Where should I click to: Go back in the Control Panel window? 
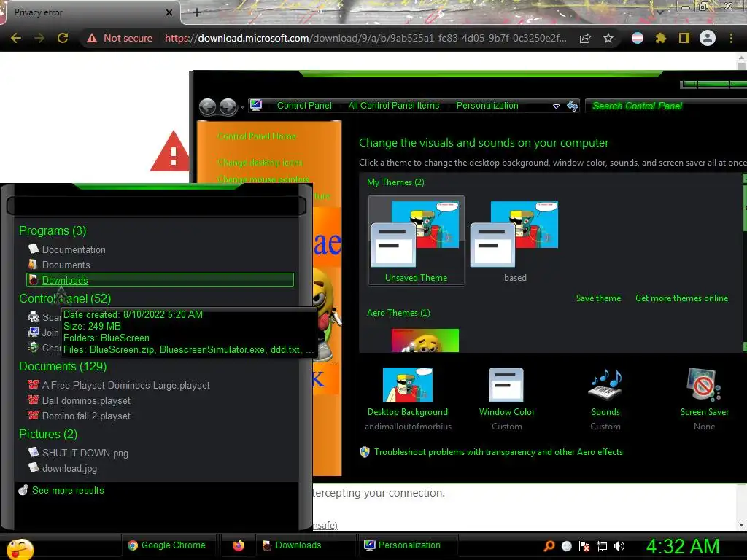[x=208, y=106]
